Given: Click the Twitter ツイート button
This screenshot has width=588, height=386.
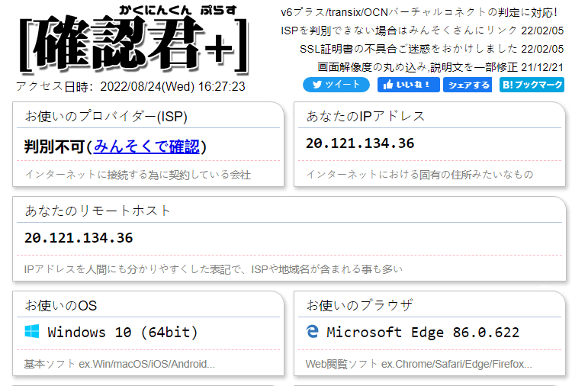Looking at the screenshot, I should [336, 85].
